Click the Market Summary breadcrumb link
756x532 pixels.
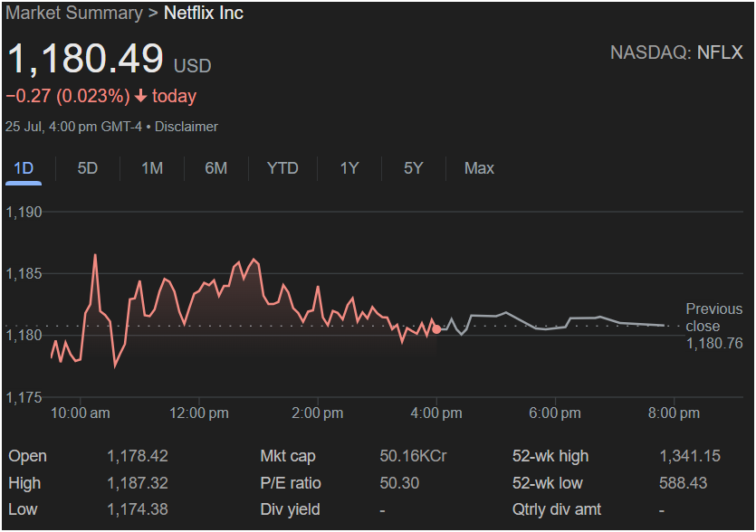point(74,13)
